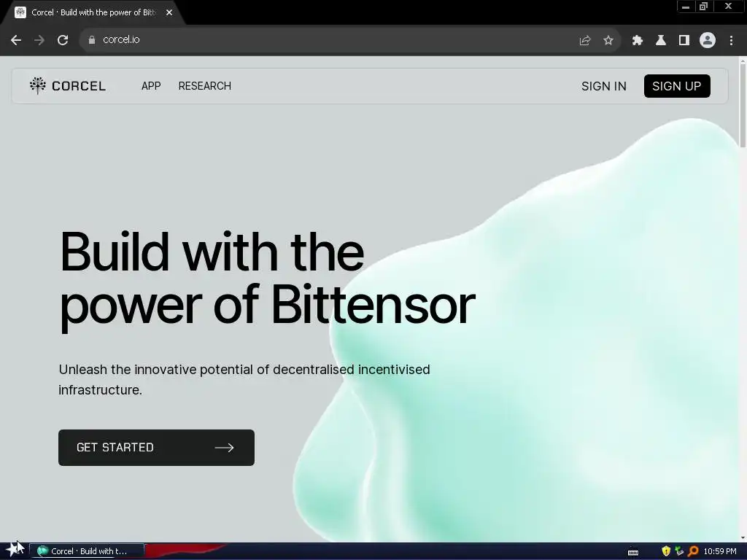Close the Corcel browser tab
The image size is (747, 560).
[x=169, y=13]
